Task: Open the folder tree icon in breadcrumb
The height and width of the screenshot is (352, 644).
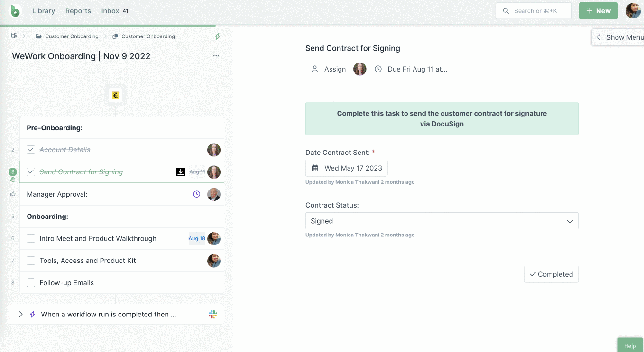Action: pyautogui.click(x=14, y=36)
